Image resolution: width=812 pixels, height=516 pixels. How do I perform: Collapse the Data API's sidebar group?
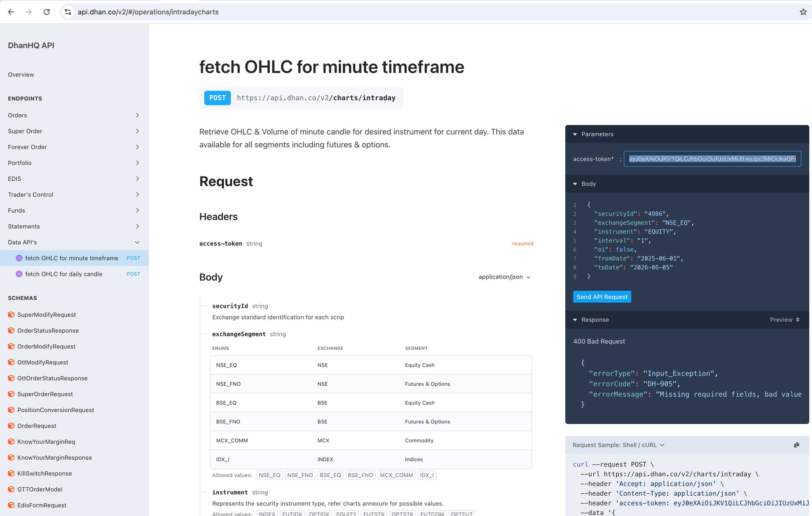(x=74, y=242)
